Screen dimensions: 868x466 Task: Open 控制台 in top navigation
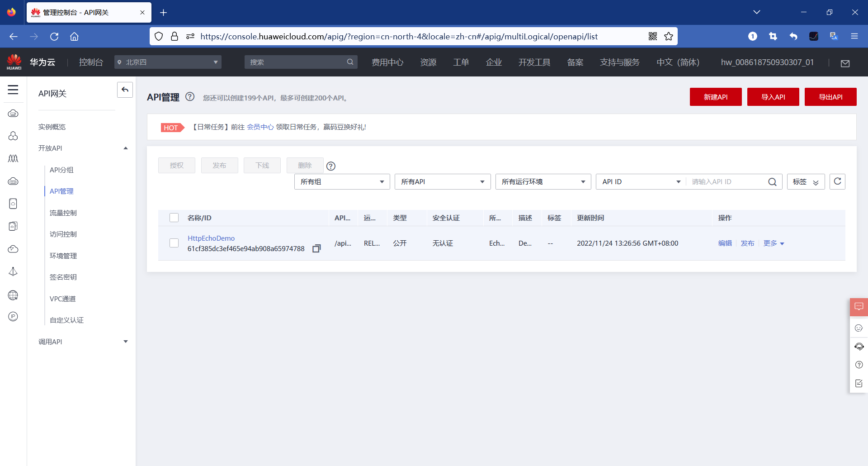(x=91, y=62)
